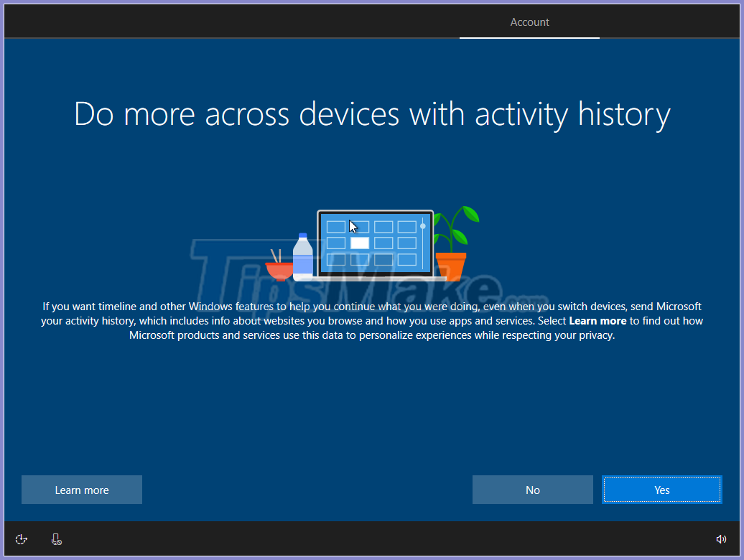Select the Account tab at the top
The width and height of the screenshot is (744, 560).
pyautogui.click(x=529, y=22)
